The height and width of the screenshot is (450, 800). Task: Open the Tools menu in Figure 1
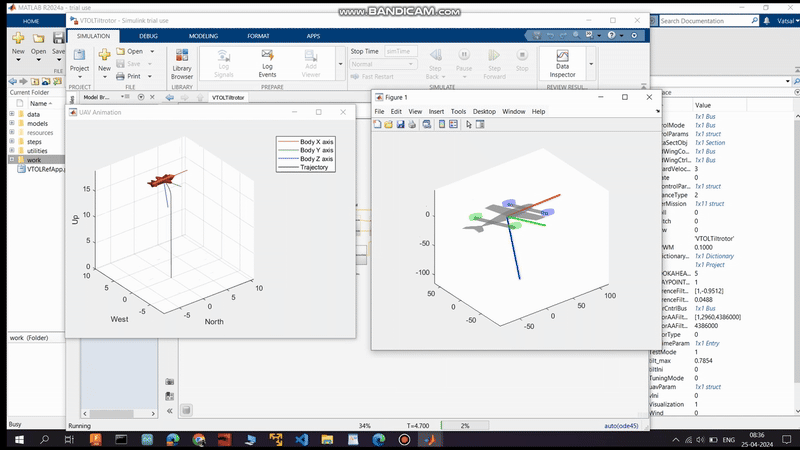click(458, 111)
